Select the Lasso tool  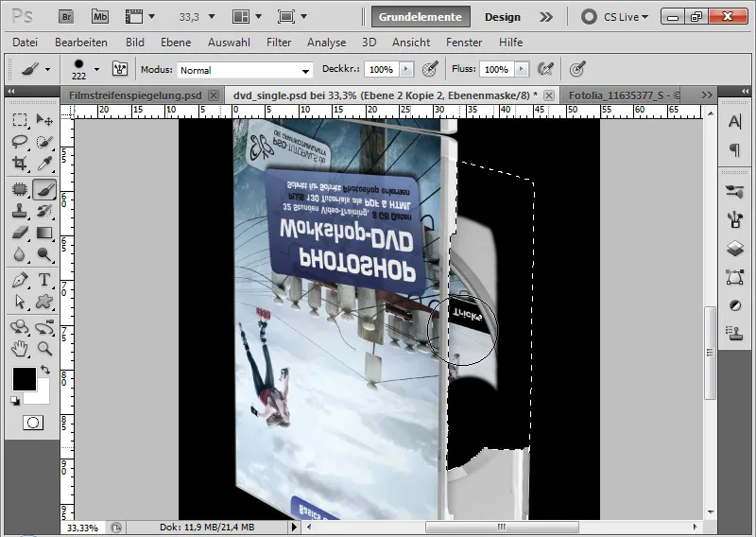[20, 142]
